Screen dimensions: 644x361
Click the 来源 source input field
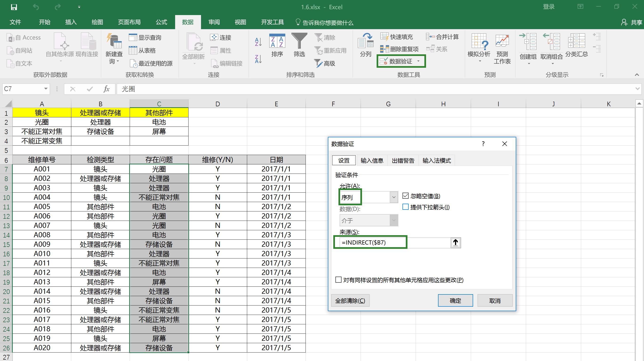[x=395, y=242]
